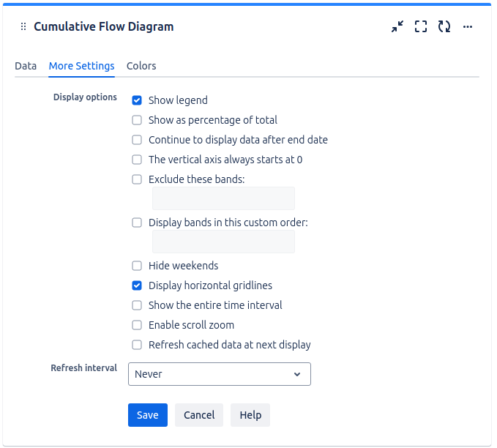Switch to the Data tab
497x448 pixels.
tap(26, 66)
